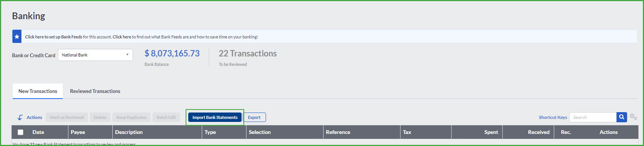The height and width of the screenshot is (146, 644).
Task: Tick the select-all checkbox in the table header
Action: coord(21,132)
